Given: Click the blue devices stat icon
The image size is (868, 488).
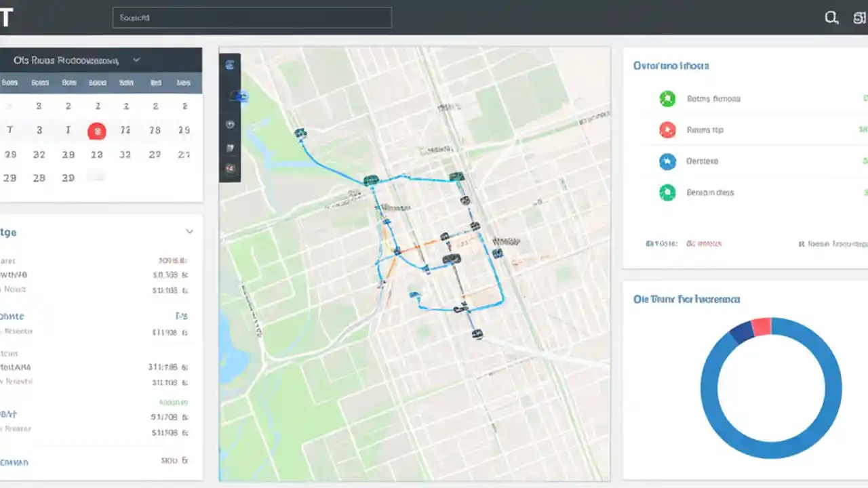Looking at the screenshot, I should tap(667, 161).
